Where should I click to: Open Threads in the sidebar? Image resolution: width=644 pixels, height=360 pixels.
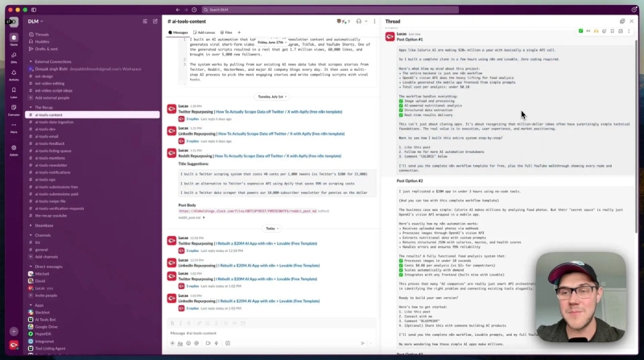coord(42,35)
